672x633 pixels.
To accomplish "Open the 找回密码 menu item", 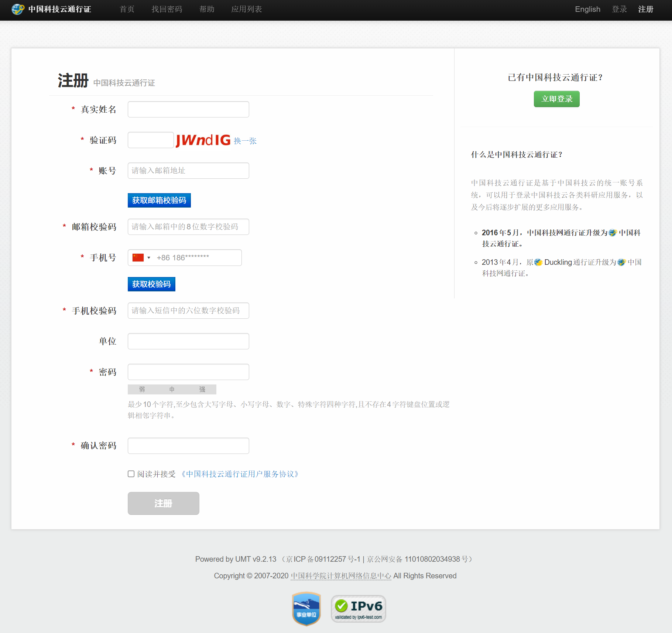I will (167, 9).
